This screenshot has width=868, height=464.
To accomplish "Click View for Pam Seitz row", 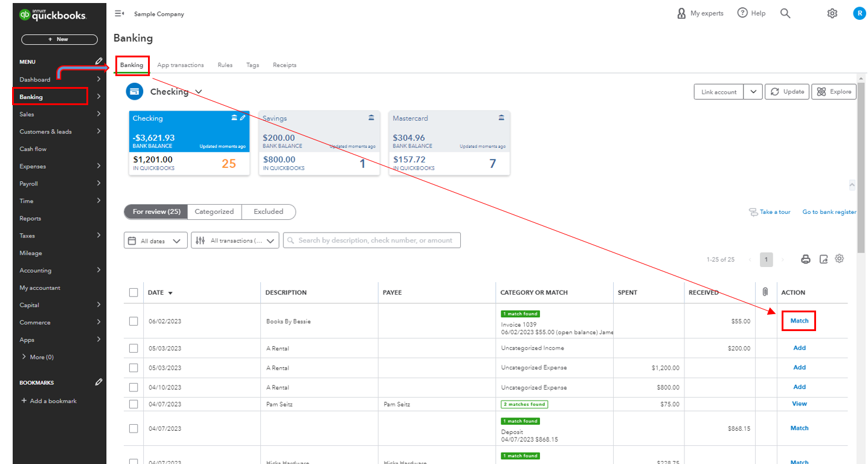I will (799, 404).
